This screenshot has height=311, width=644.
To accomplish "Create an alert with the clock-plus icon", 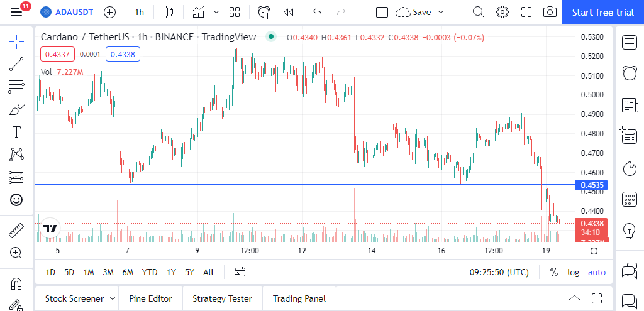I will (x=264, y=13).
